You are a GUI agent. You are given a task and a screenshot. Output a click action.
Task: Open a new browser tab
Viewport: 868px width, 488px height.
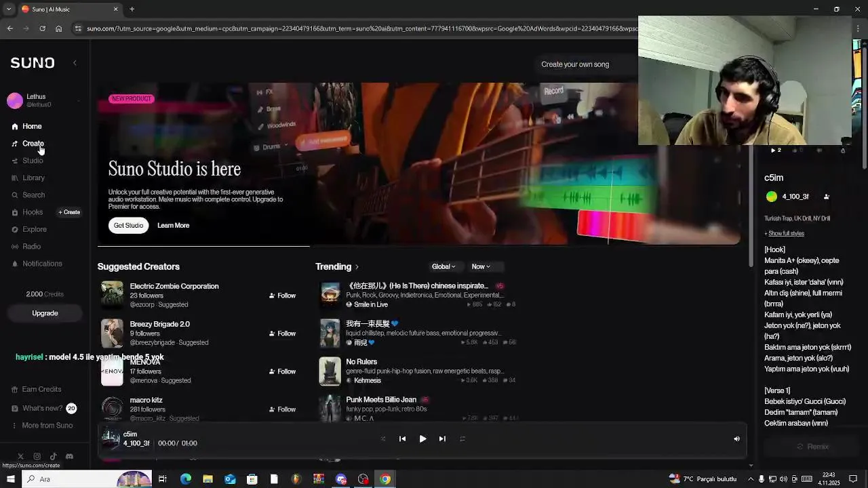tap(132, 9)
